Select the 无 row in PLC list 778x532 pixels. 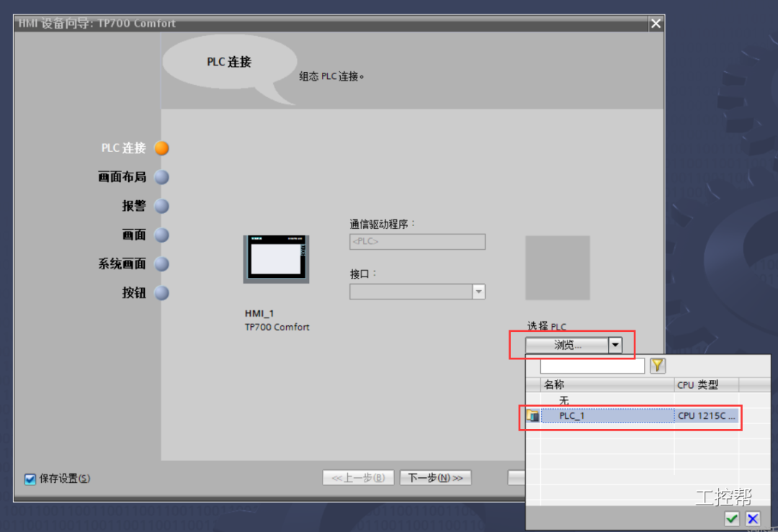tap(607, 400)
